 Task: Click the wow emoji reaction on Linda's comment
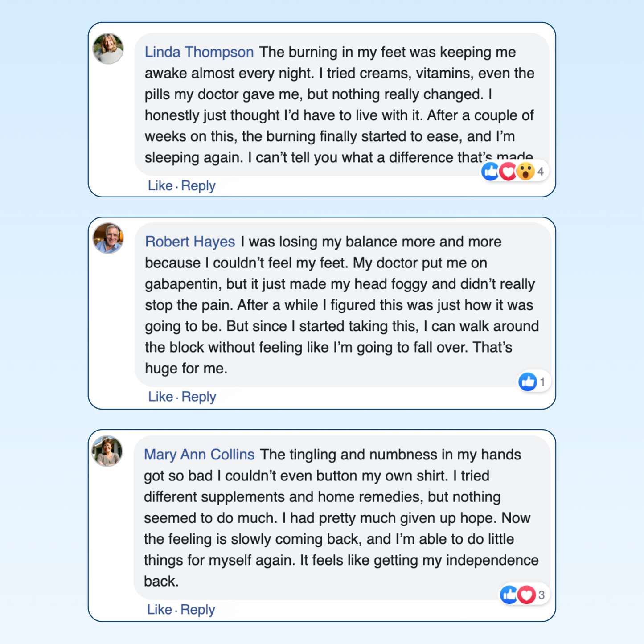pyautogui.click(x=525, y=171)
